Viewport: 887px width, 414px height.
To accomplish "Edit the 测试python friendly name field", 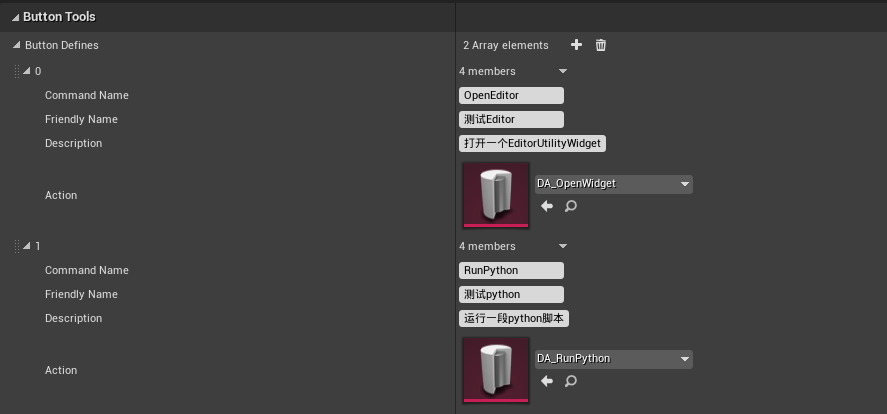I will click(511, 294).
